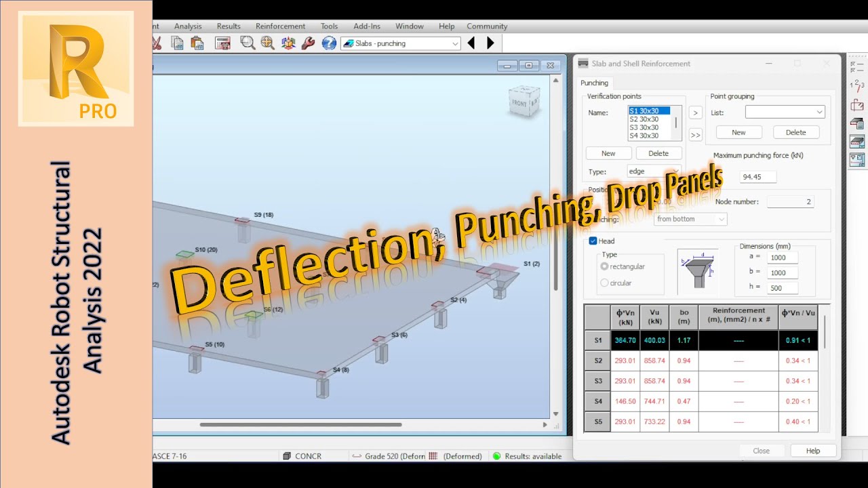
Task: Open the Help menu
Action: tap(446, 26)
